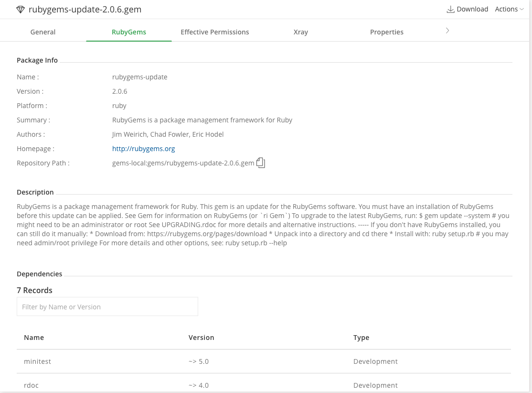
Task: Click the repository path gems-local:gems text
Action: [x=183, y=163]
